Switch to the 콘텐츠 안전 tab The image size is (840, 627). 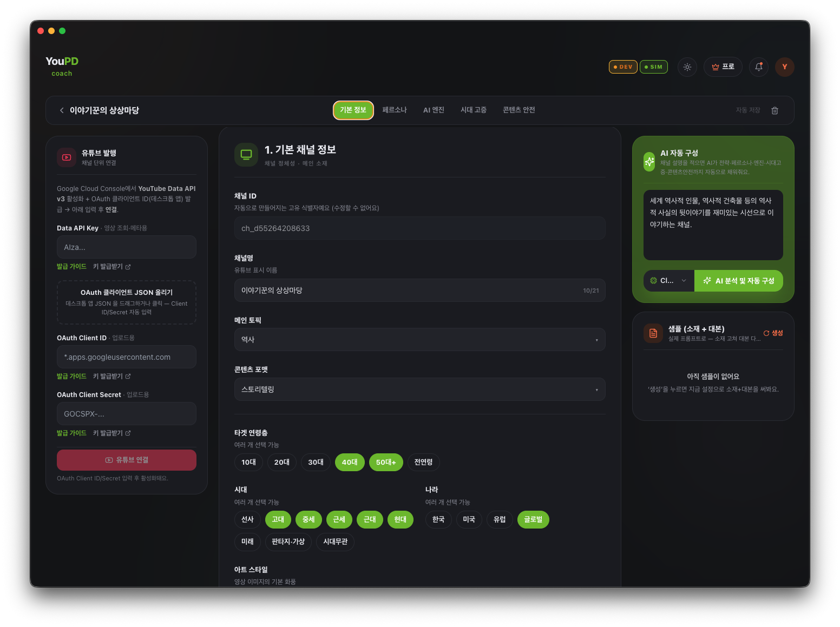coord(519,110)
